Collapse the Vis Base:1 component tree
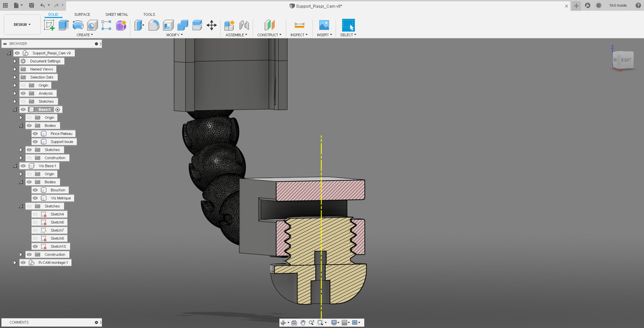644x328 pixels. 14,166
